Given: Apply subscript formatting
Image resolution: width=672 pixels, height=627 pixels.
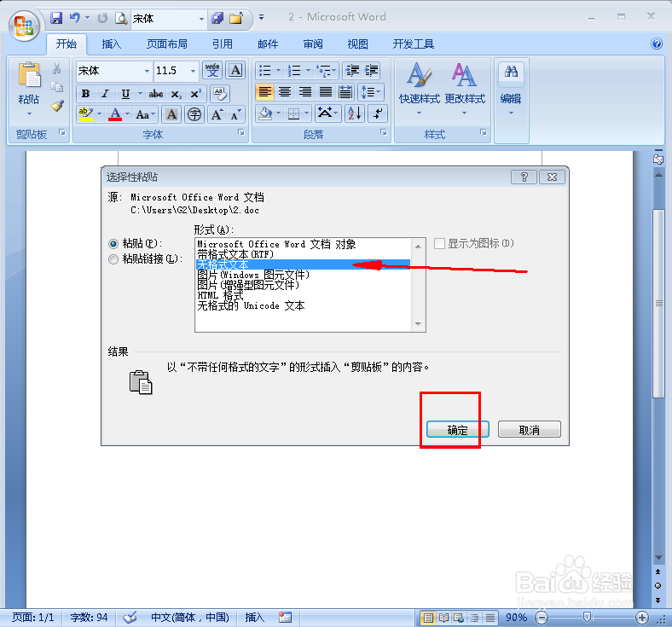Looking at the screenshot, I should coord(176,94).
